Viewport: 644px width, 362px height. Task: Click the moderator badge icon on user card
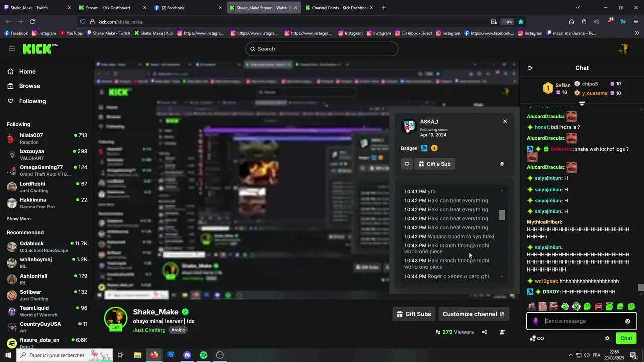tap(424, 148)
